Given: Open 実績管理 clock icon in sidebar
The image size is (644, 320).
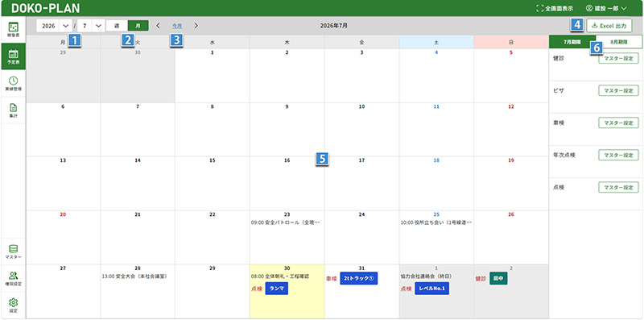Looking at the screenshot, I should [x=13, y=83].
